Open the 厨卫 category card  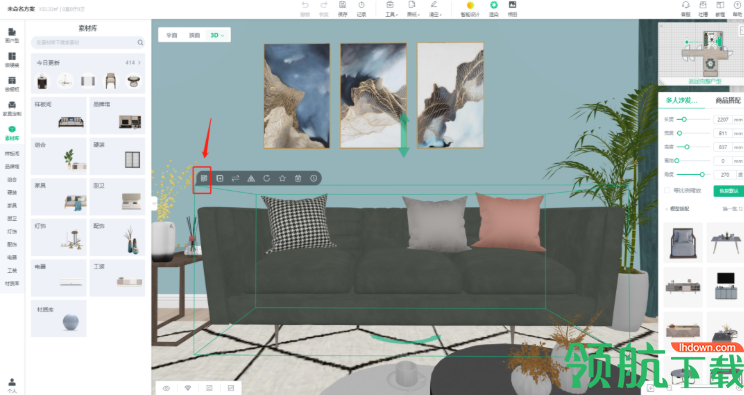click(x=117, y=196)
